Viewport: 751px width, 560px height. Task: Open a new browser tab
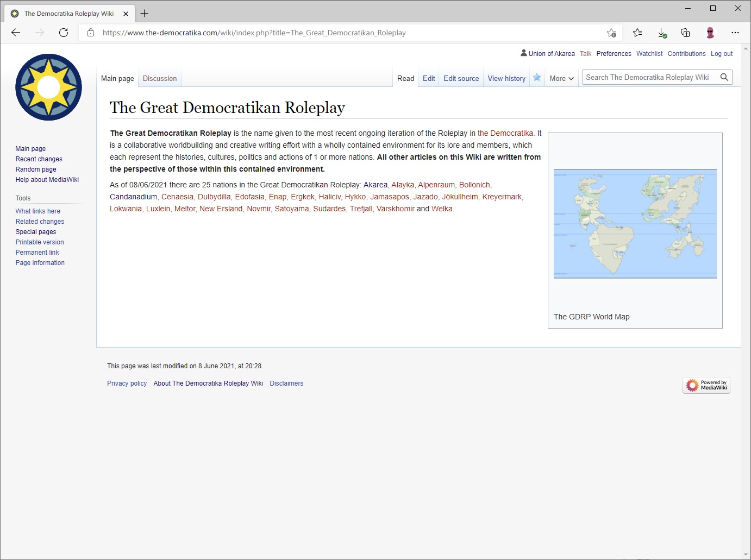(145, 14)
